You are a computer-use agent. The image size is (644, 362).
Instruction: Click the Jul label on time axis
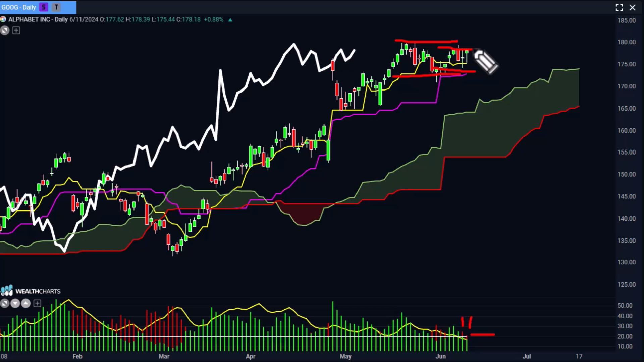point(527,356)
